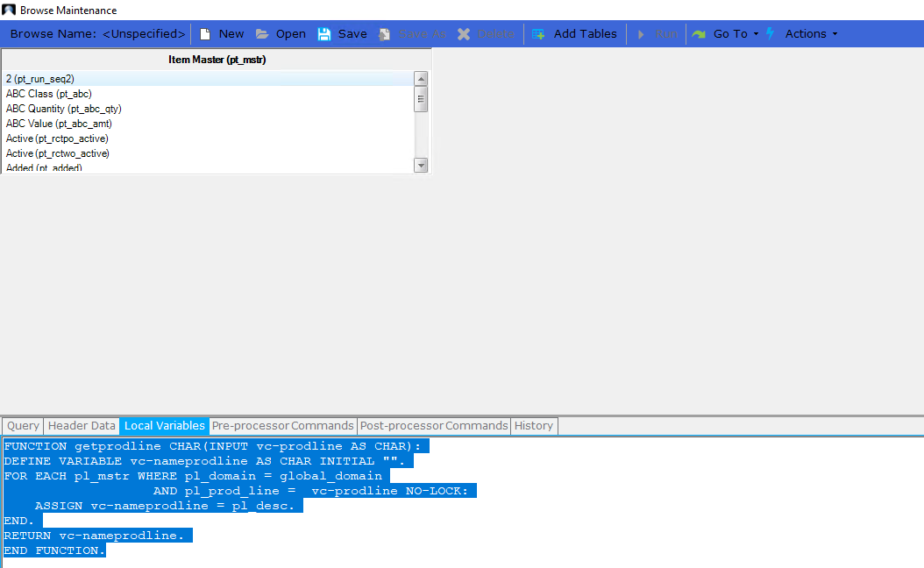924x568 pixels.
Task: Click the Open folder icon
Action: (261, 33)
